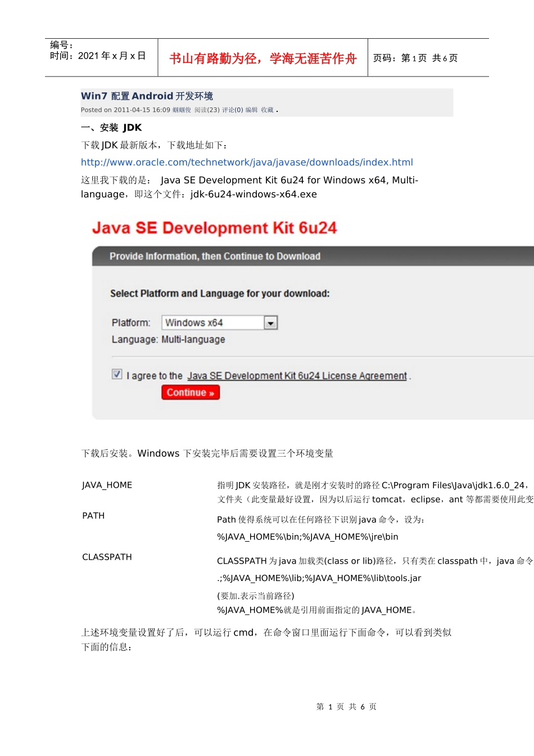The image size is (534, 756).
Task: Click the JAVA_HOME variable name
Action: tap(107, 485)
